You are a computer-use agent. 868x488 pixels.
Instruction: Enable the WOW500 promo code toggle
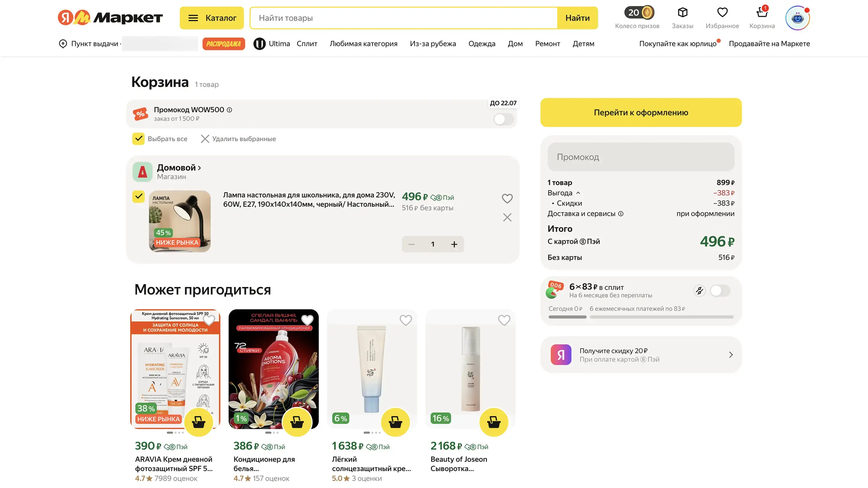[503, 119]
